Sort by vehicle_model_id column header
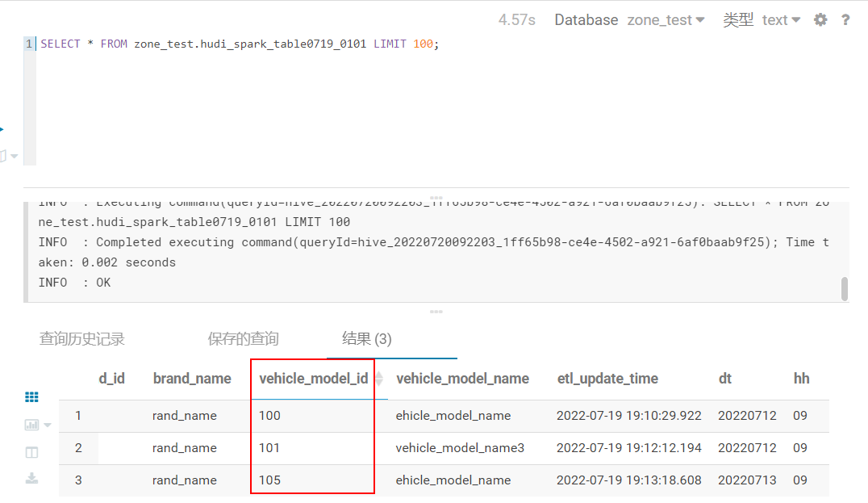Screen dimensions: 868x503 coord(313,379)
